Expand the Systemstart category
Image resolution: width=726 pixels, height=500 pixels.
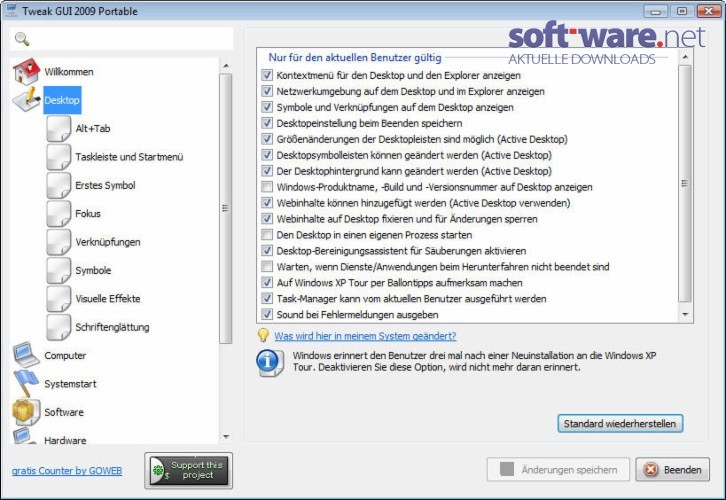click(70, 384)
